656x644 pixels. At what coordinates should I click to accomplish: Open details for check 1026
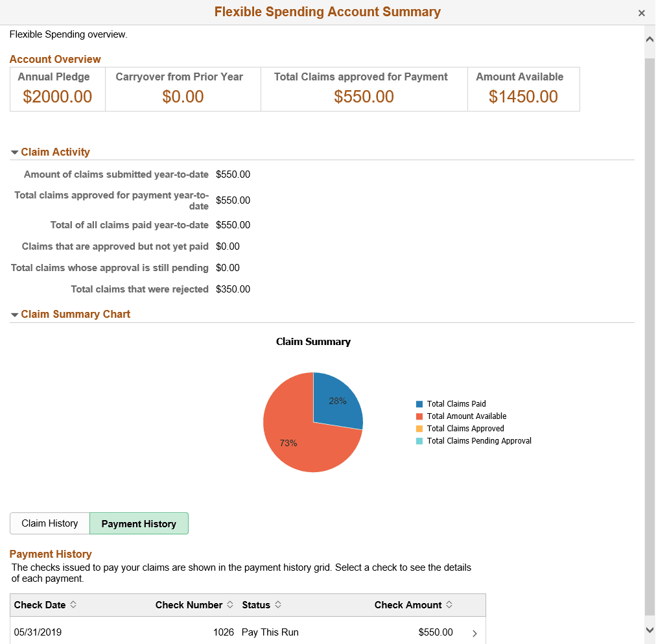tap(475, 632)
